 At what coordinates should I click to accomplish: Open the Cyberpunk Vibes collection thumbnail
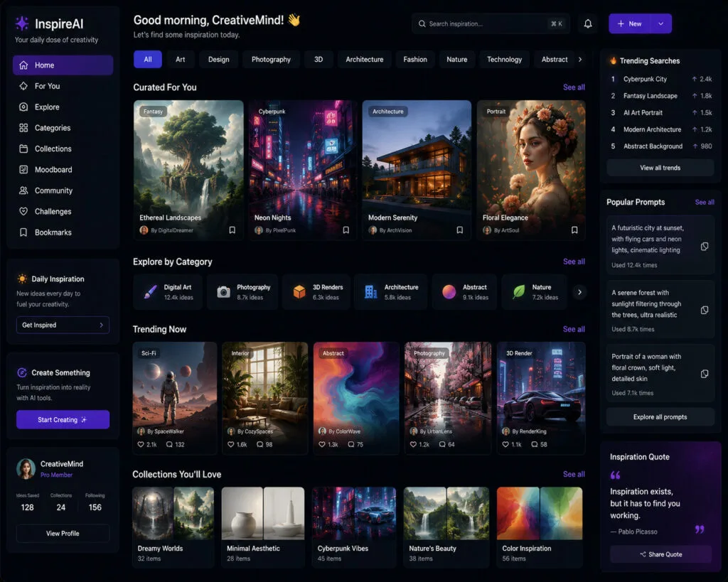(354, 513)
